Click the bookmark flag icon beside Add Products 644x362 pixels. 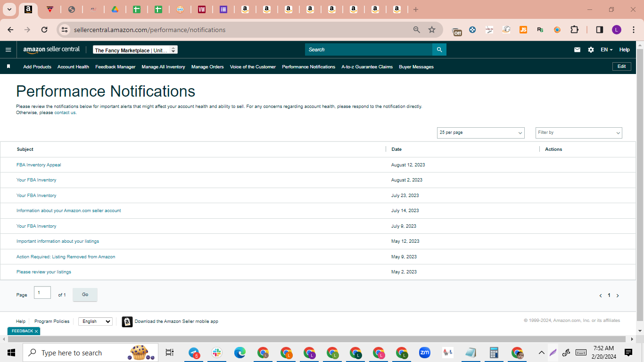point(8,66)
